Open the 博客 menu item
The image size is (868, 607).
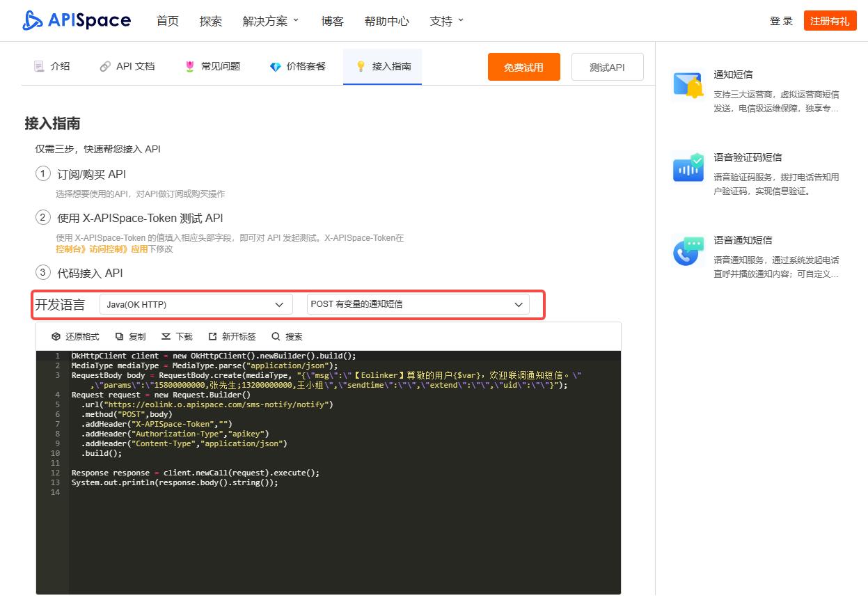333,21
